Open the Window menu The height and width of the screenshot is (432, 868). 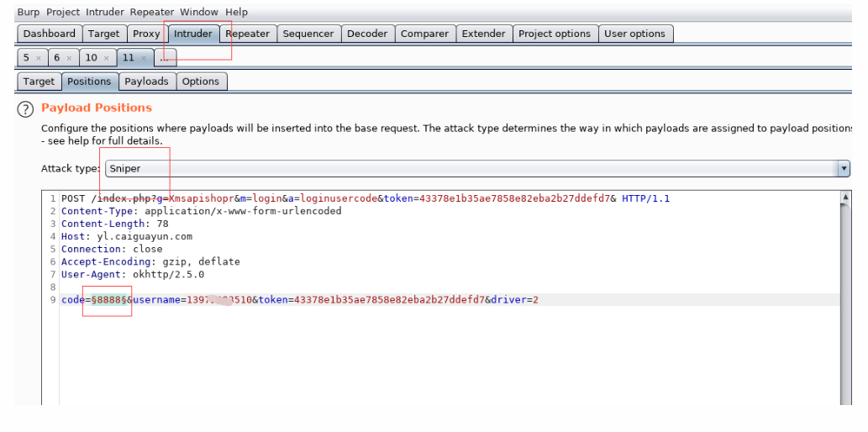[x=199, y=12]
